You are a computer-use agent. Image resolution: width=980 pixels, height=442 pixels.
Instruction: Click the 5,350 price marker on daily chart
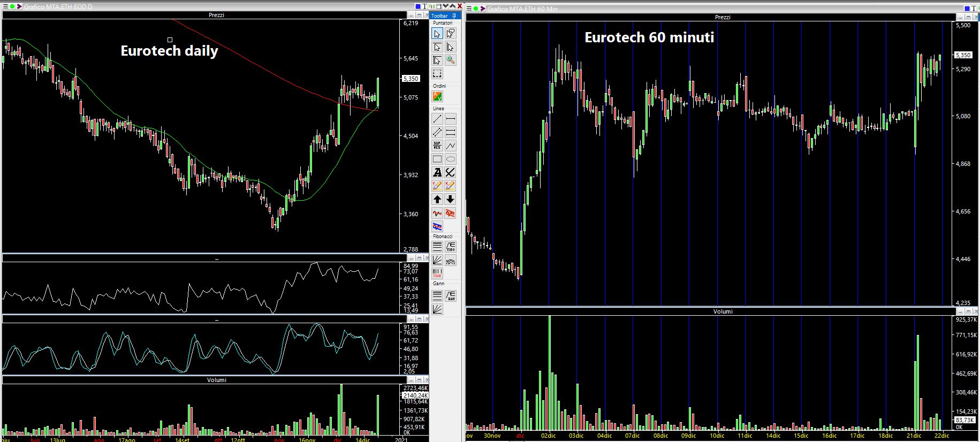pos(411,79)
